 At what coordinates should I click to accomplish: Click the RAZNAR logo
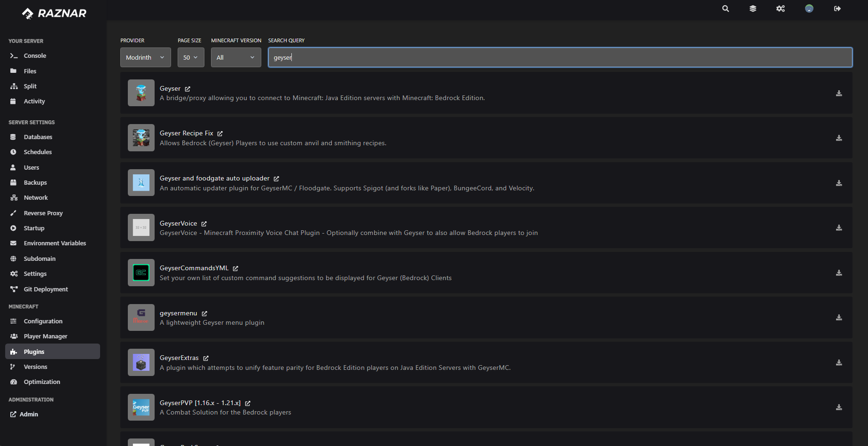(53, 13)
